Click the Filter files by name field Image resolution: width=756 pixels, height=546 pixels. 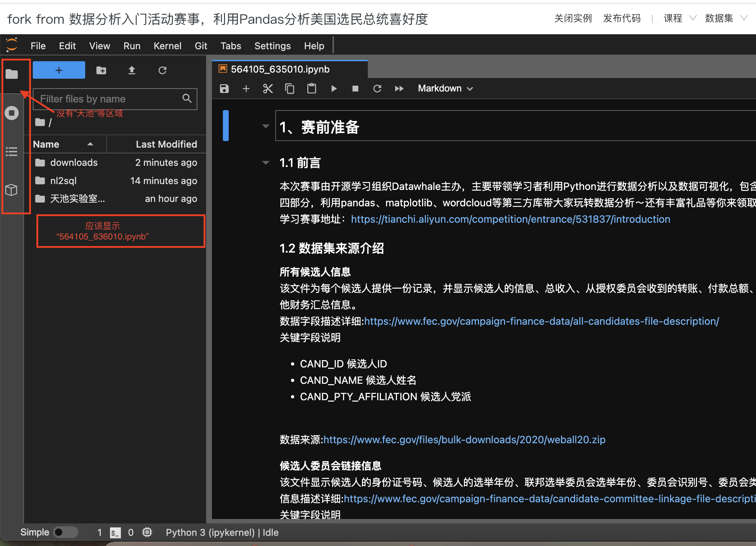[115, 99]
